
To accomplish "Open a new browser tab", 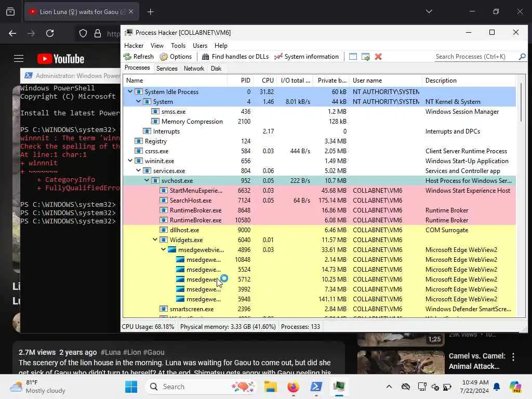I will click(150, 12).
